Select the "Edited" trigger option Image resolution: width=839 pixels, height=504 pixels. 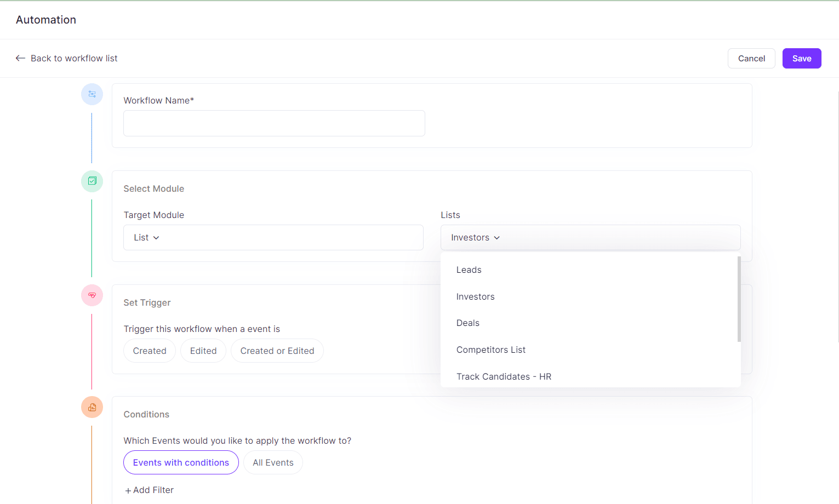tap(203, 351)
